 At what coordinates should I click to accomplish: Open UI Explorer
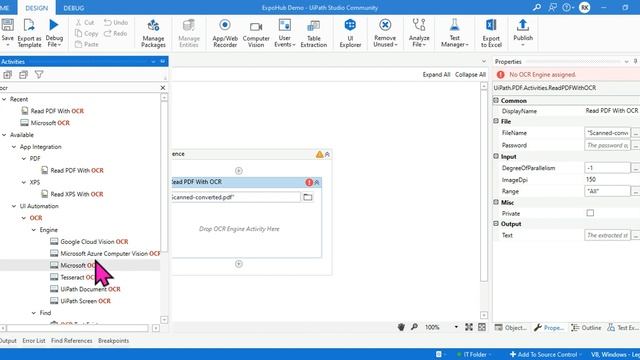350,33
